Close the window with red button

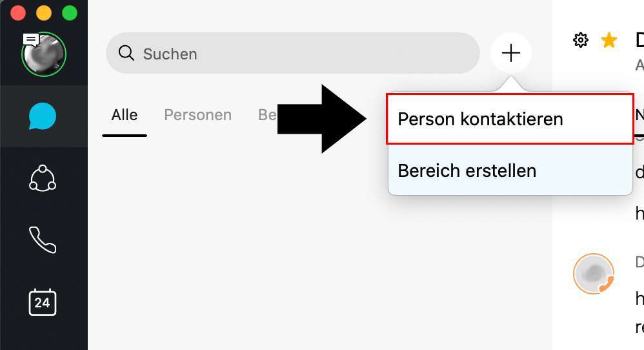point(18,12)
